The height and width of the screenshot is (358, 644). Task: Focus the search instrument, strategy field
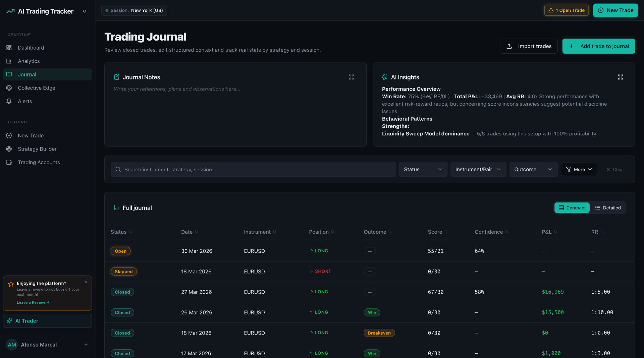click(x=253, y=170)
